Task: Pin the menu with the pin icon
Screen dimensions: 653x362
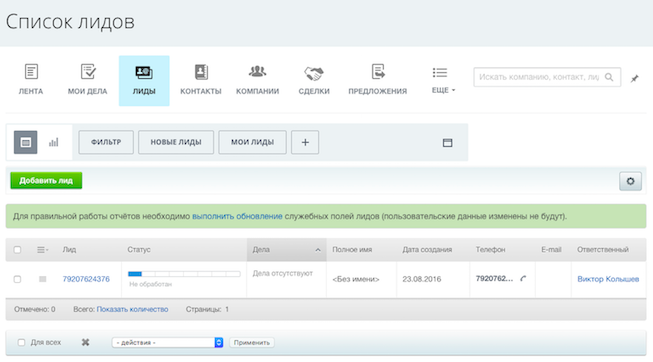Action: tap(634, 78)
